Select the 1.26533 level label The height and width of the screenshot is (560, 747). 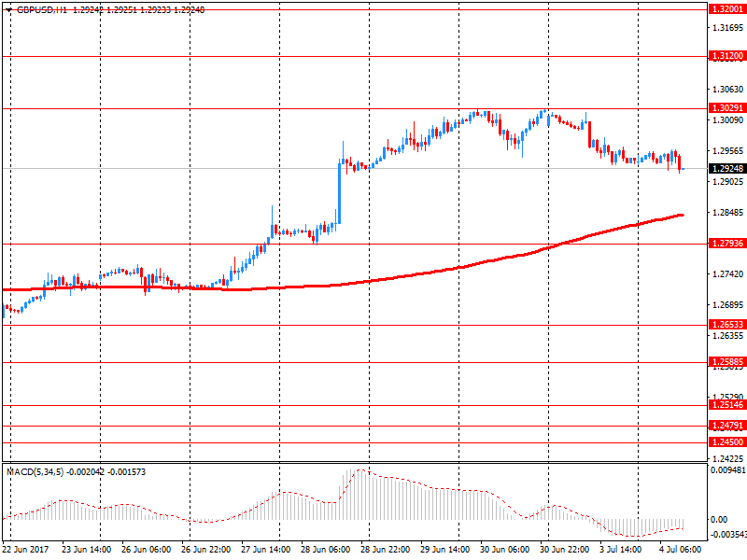727,325
